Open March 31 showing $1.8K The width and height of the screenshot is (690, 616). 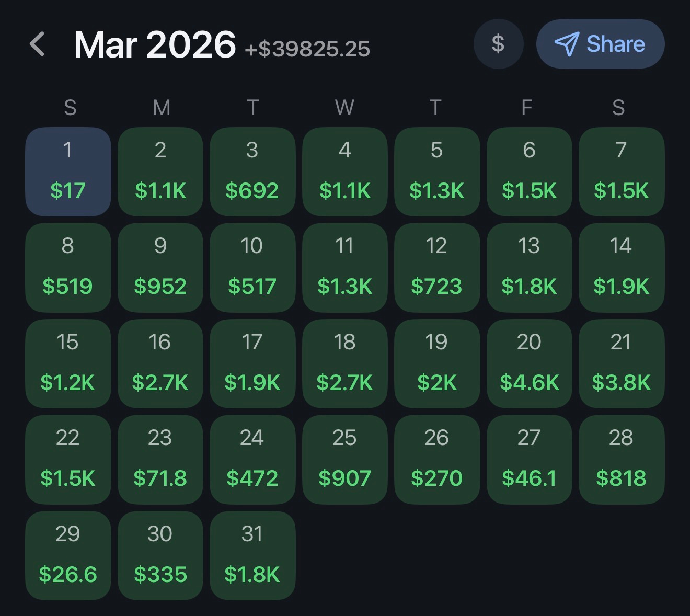coord(252,555)
